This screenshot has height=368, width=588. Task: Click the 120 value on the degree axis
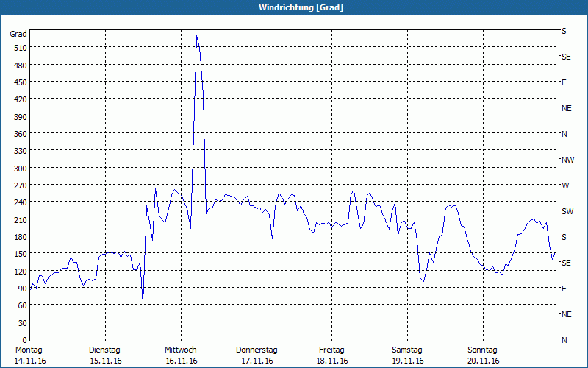21,272
